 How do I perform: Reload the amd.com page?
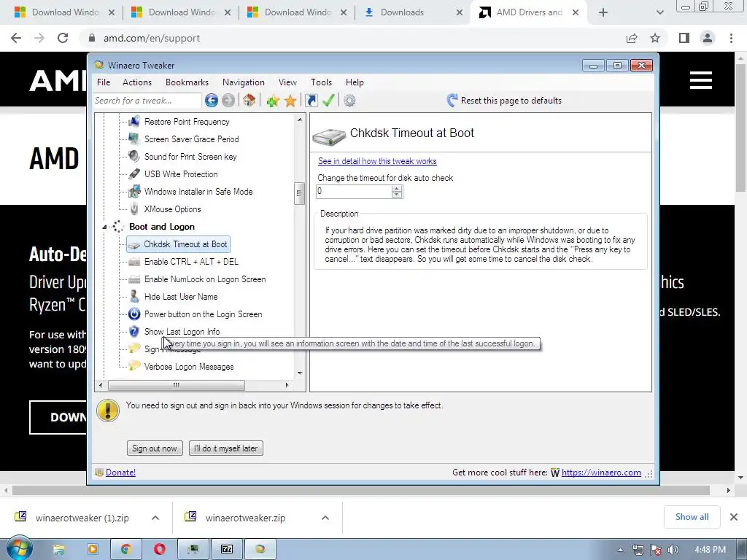click(63, 38)
